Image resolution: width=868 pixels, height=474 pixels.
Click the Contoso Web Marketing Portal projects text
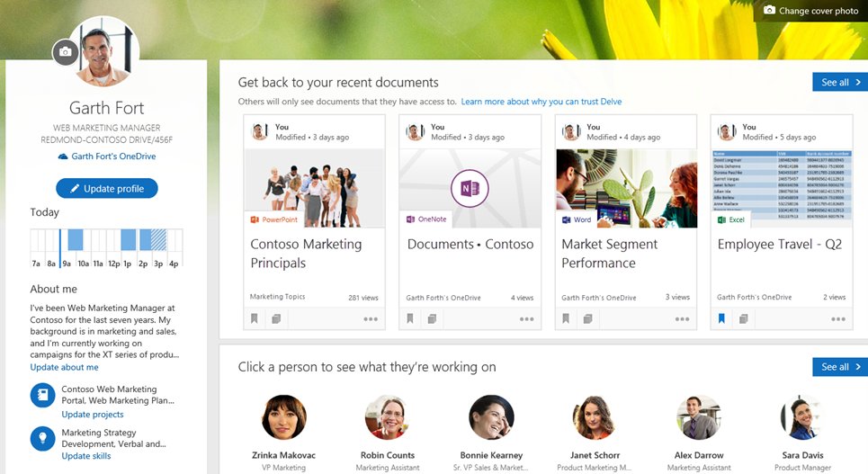click(118, 395)
